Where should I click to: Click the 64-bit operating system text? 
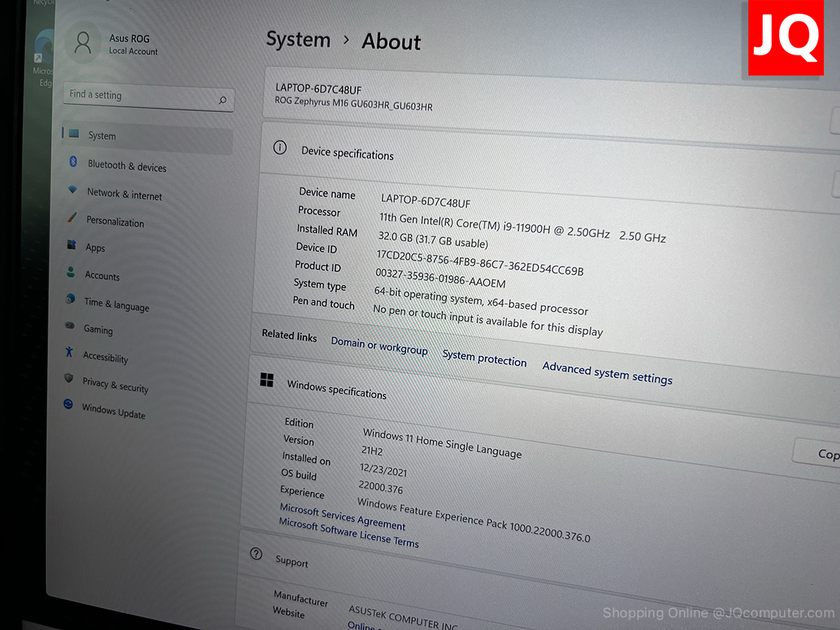click(x=481, y=300)
